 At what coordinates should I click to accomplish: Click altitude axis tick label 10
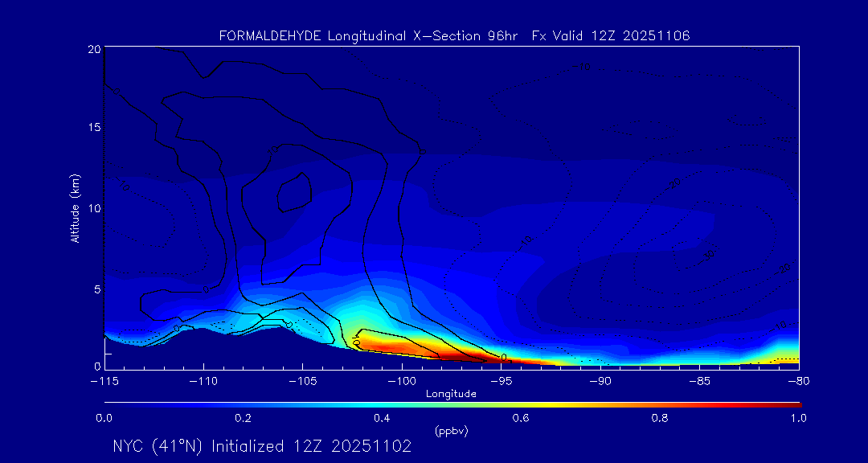94,207
